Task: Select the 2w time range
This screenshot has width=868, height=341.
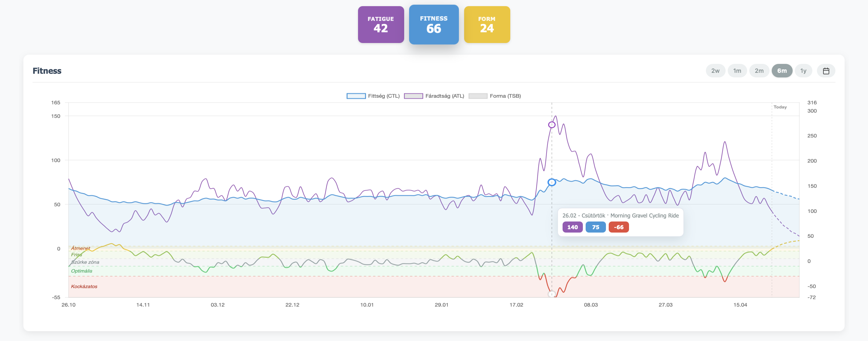Action: point(715,71)
